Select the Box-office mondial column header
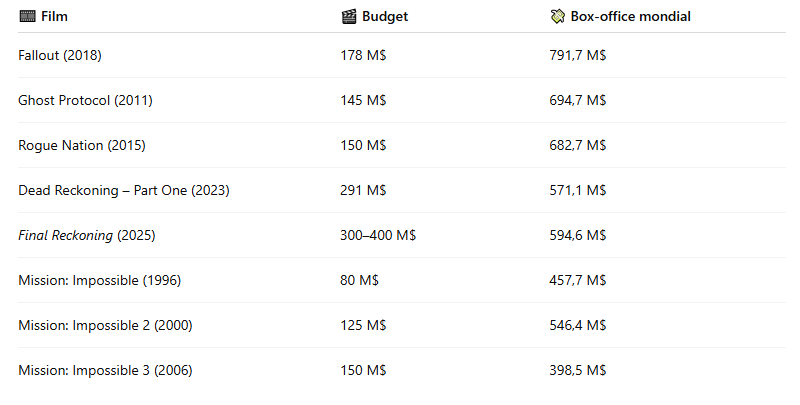The image size is (800, 405). (631, 16)
